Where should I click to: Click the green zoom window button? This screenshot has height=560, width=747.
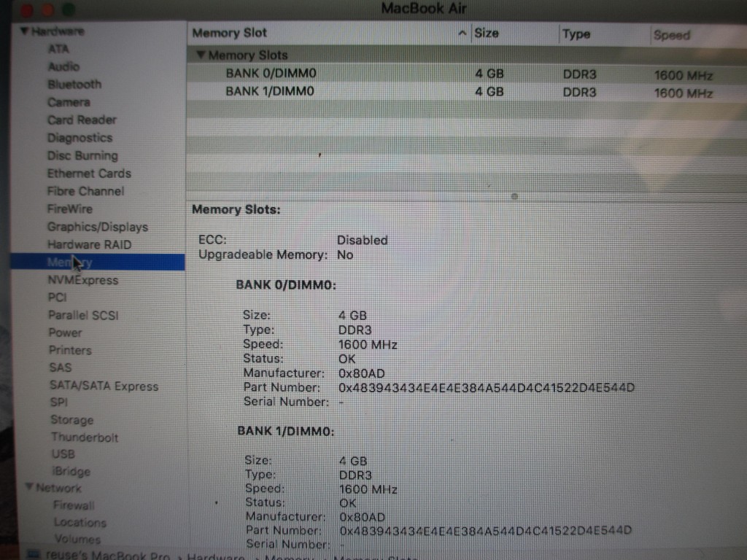pos(68,9)
